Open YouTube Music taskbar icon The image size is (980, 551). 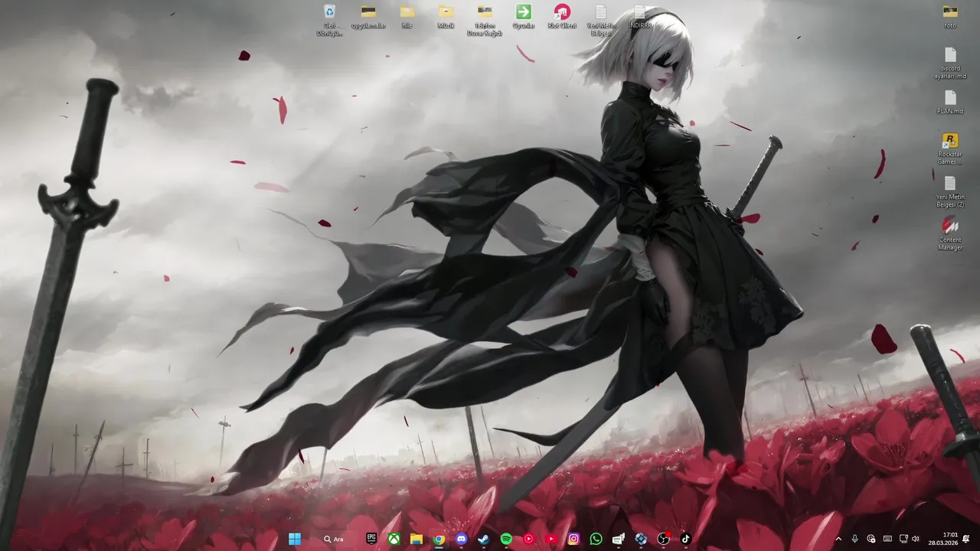point(528,539)
